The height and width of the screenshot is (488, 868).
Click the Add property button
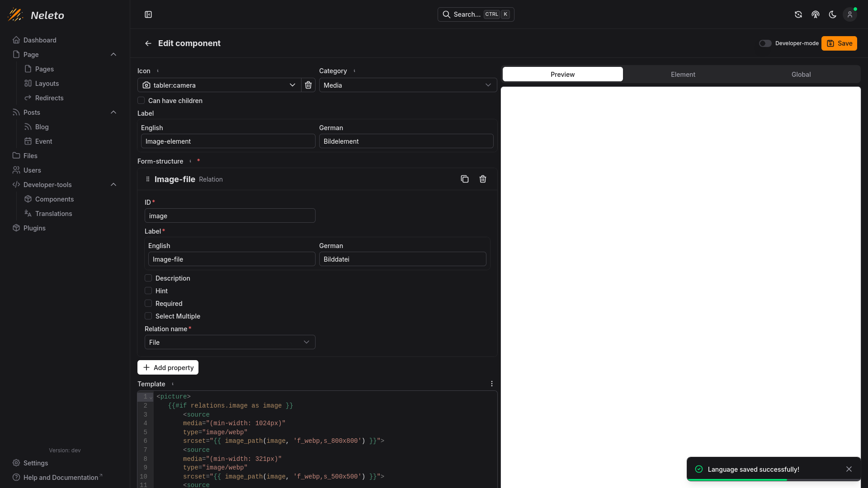168,367
